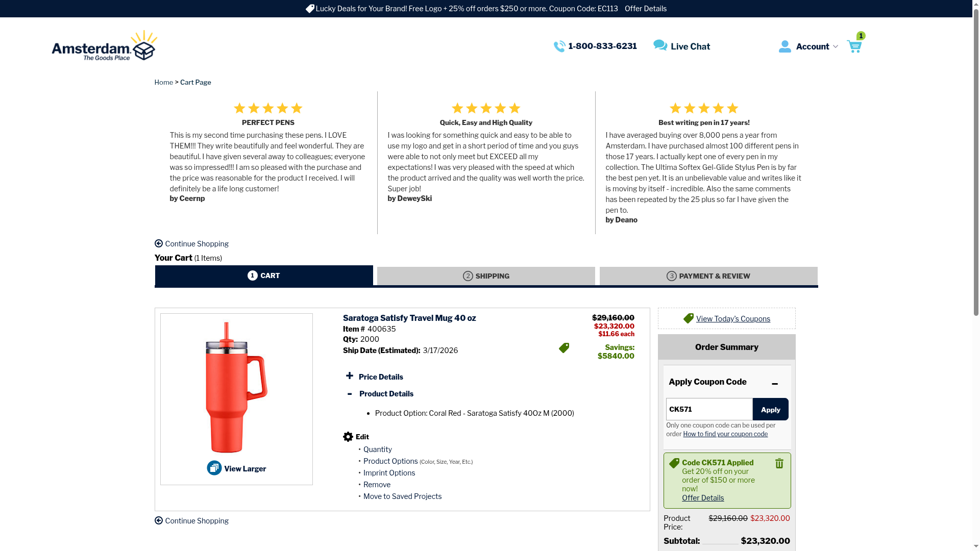The width and height of the screenshot is (980, 551).
Task: Go to the Shipping step tab
Action: click(486, 276)
